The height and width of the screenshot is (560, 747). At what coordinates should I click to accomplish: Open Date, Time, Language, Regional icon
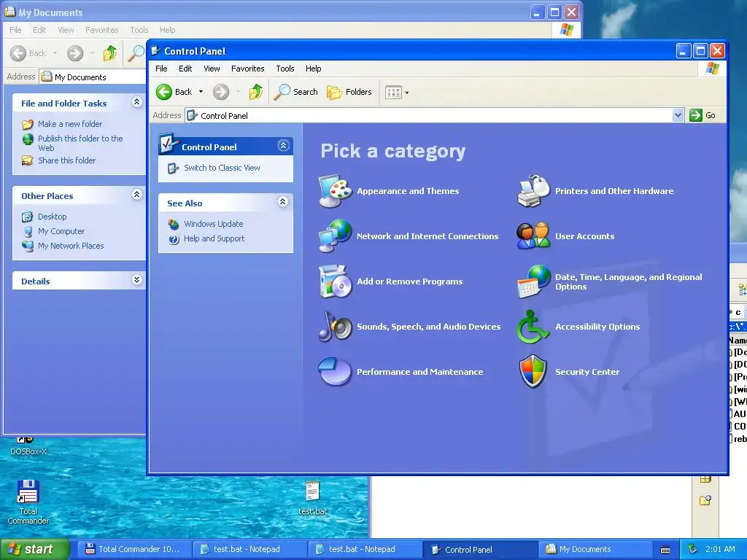[533, 281]
